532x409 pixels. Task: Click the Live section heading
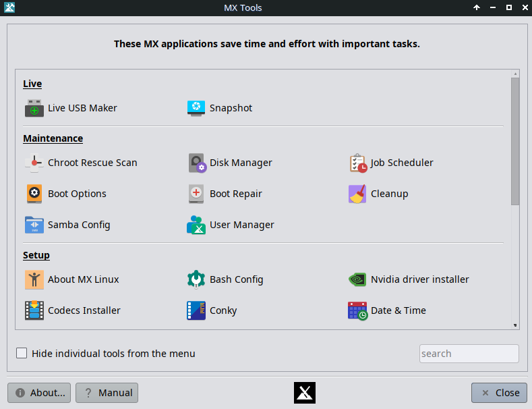[x=32, y=84]
